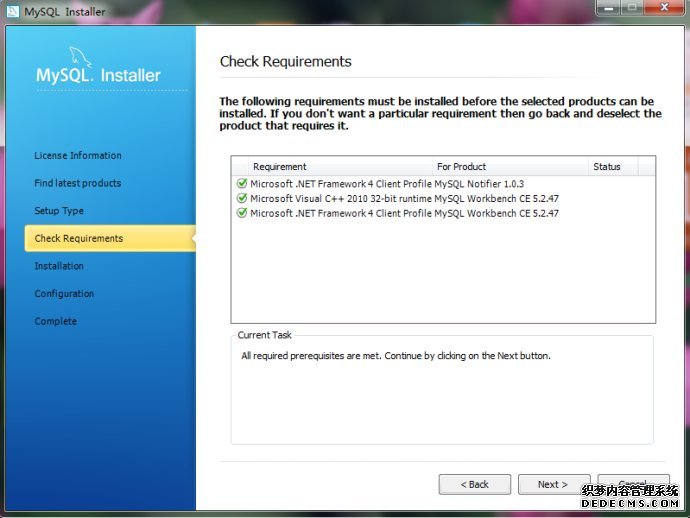Select Setup Type in the sidebar

59,211
